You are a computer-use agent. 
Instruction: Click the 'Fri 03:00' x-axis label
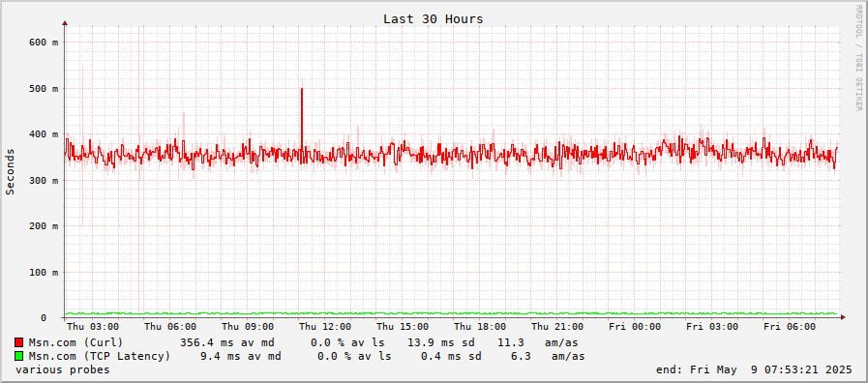click(712, 327)
